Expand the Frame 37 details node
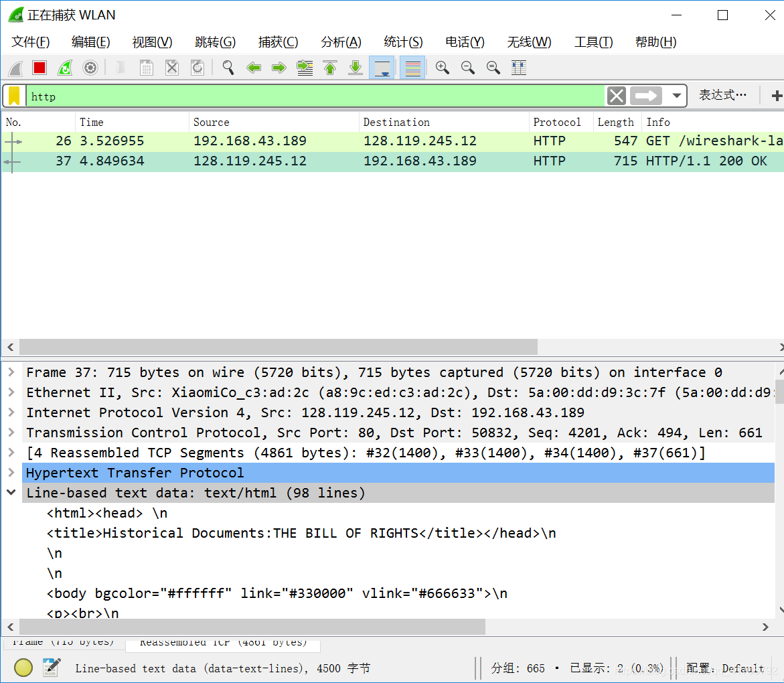 pos(11,372)
